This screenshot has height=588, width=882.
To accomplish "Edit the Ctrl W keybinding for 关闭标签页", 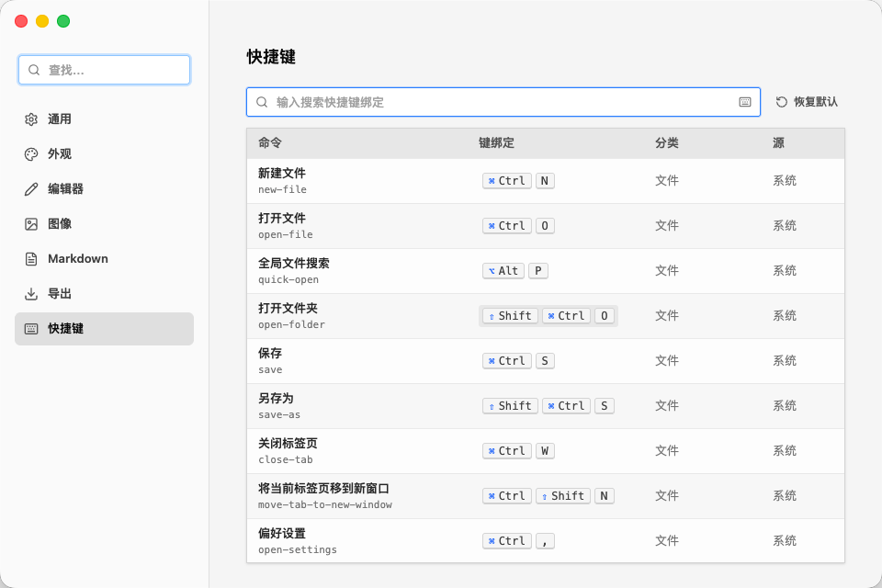I will 518,451.
